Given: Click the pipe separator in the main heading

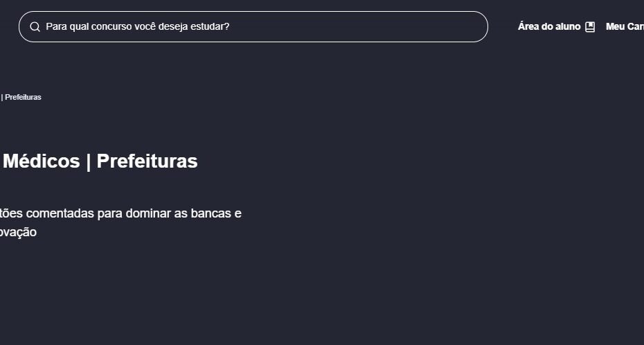Looking at the screenshot, I should [89, 161].
